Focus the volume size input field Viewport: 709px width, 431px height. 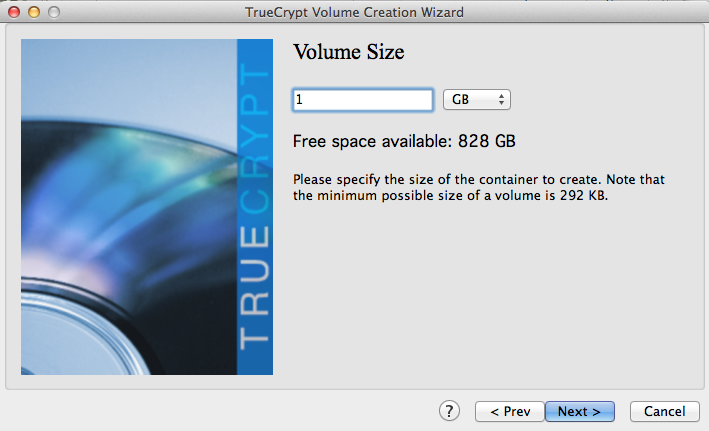click(x=362, y=100)
